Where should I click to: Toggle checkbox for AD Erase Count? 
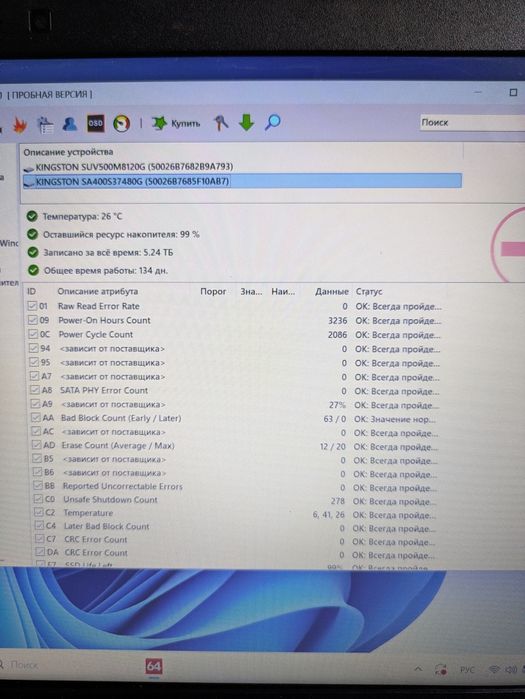pos(37,445)
